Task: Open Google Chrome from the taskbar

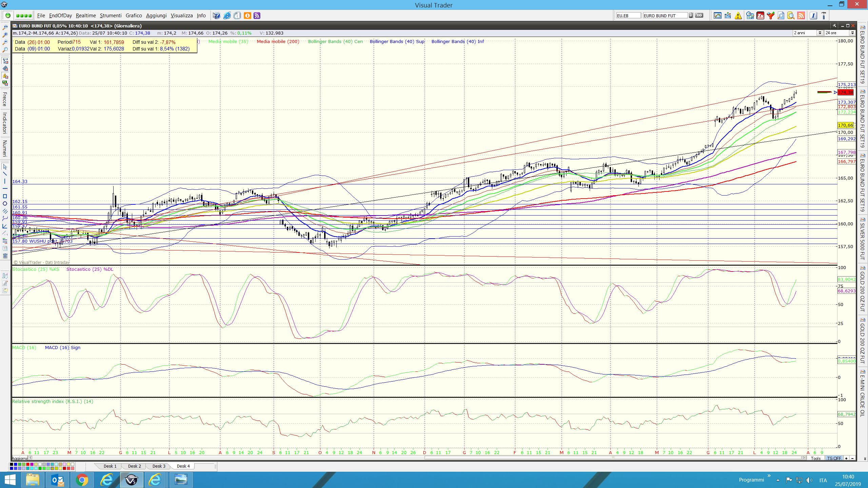Action: (x=82, y=480)
